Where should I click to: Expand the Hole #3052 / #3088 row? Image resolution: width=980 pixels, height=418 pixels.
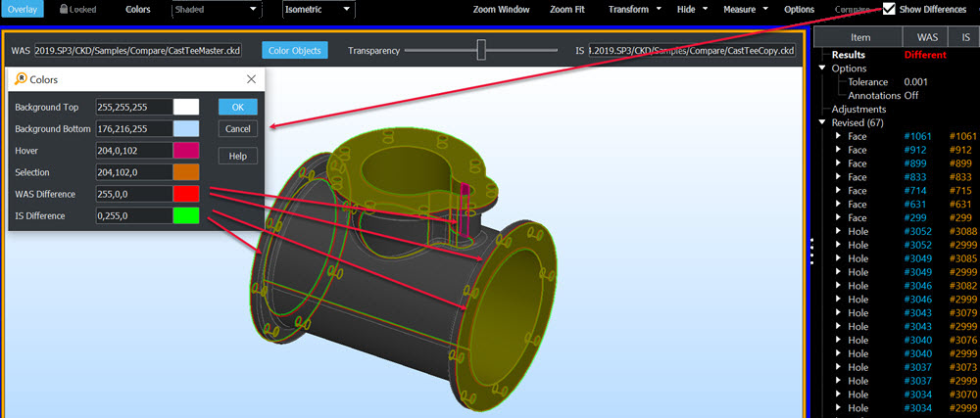[x=839, y=231]
